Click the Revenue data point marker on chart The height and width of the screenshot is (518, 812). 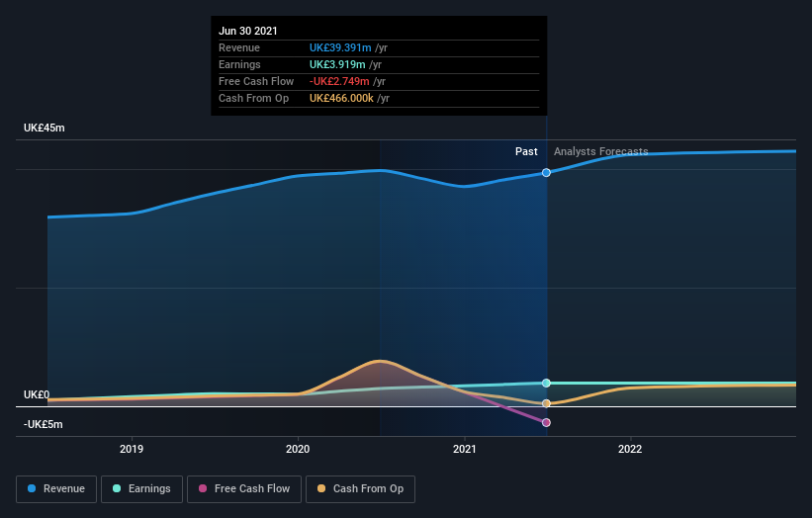pyautogui.click(x=546, y=173)
